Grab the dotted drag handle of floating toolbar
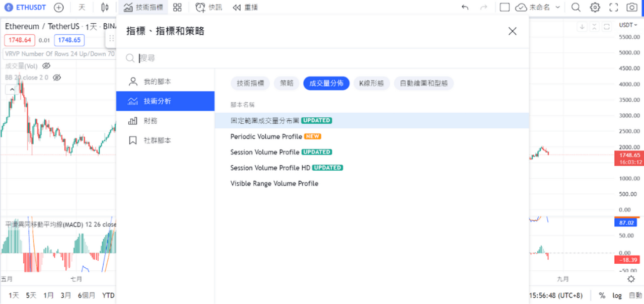644x304 pixels. click(x=112, y=39)
